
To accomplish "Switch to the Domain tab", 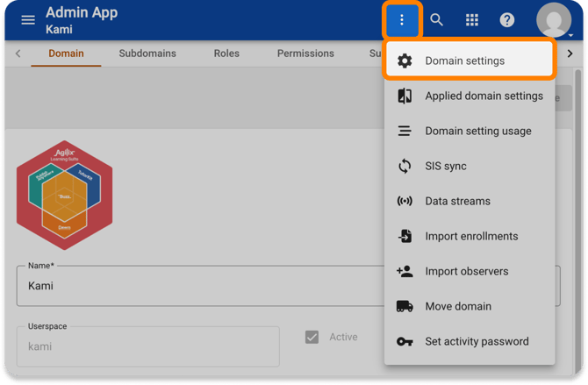I will click(x=66, y=53).
